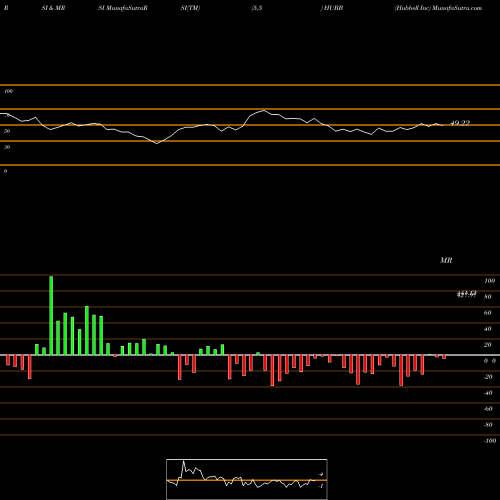Click the RSI line's highest peak point
The height and width of the screenshot is (500, 500).
(x=264, y=110)
